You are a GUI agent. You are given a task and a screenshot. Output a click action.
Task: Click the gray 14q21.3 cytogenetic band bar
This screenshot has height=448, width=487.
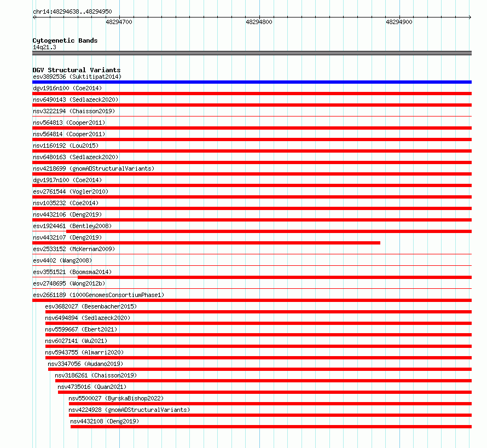click(252, 53)
